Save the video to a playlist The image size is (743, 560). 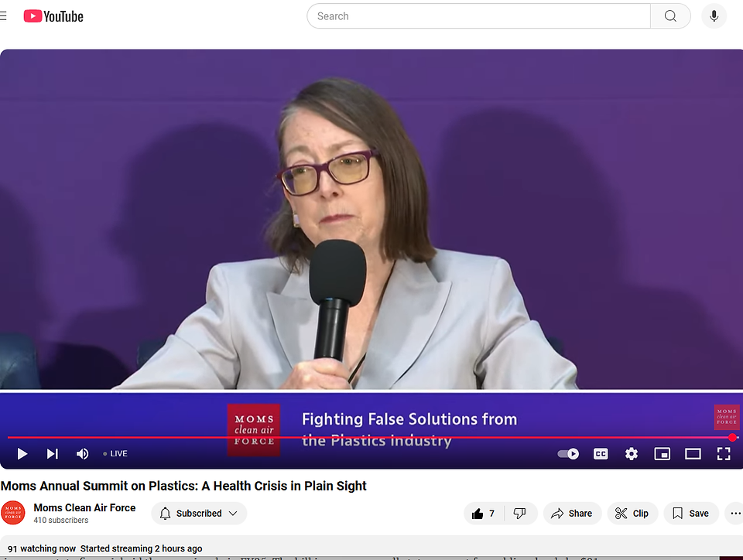(691, 513)
